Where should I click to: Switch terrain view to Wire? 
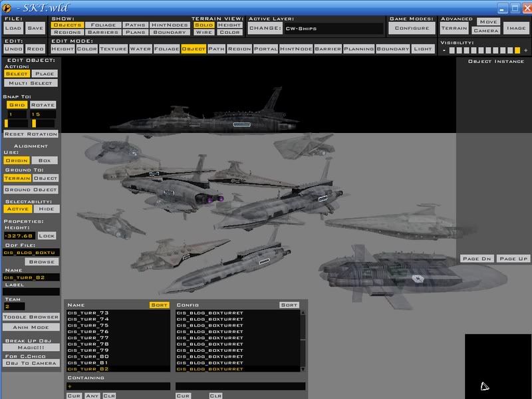click(204, 32)
